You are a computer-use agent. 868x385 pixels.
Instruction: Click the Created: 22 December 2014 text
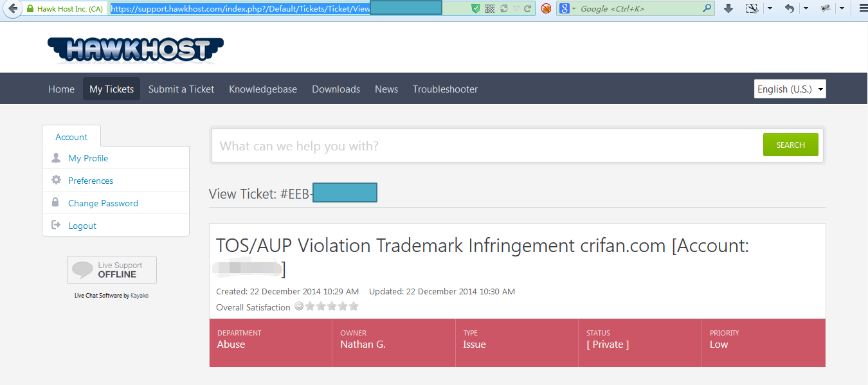[287, 291]
